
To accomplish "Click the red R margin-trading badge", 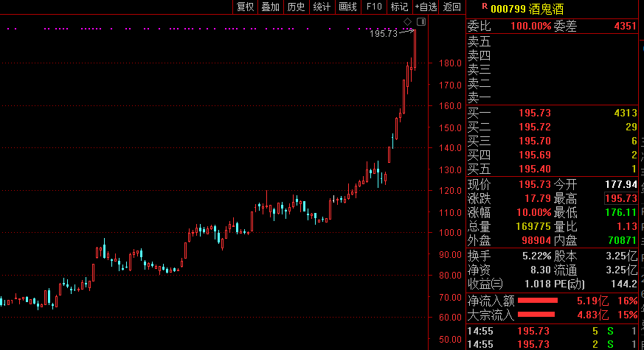I will click(x=484, y=7).
